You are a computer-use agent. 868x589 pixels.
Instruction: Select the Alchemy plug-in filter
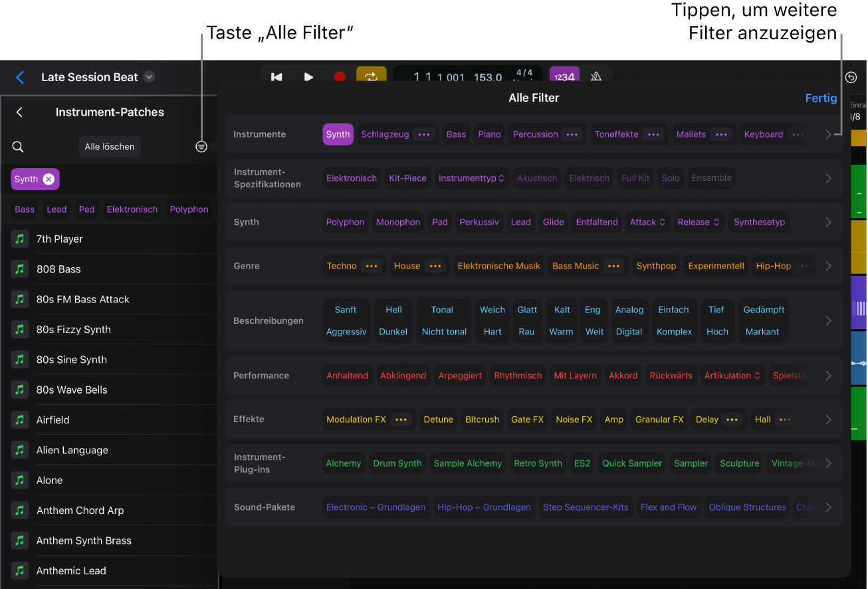click(x=344, y=463)
